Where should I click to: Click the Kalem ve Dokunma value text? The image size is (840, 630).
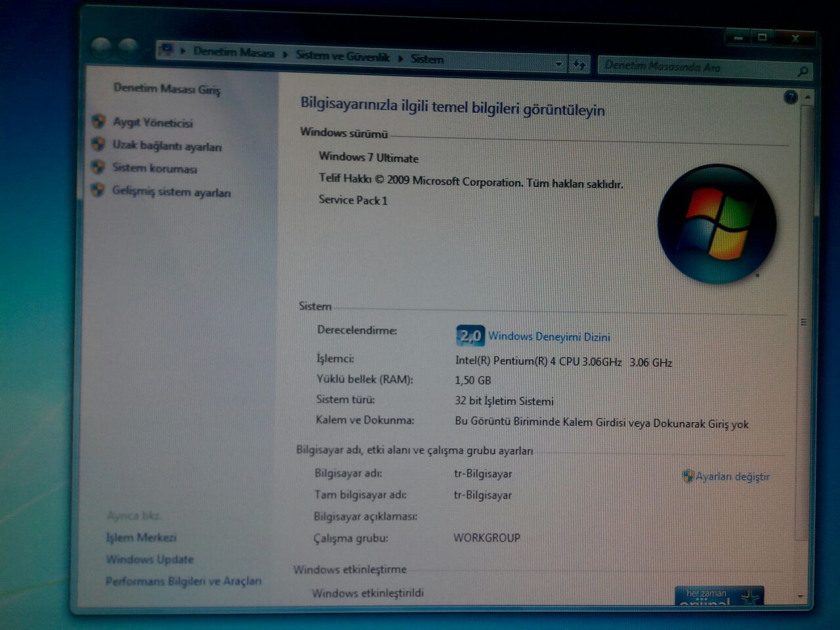click(x=602, y=423)
